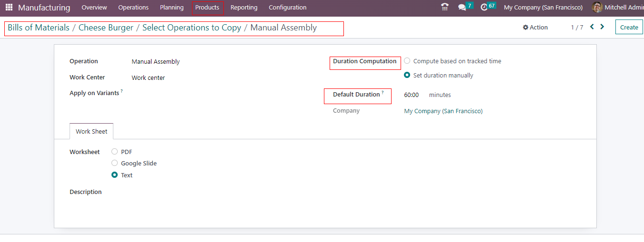Open the conversations chat icon

462,8
